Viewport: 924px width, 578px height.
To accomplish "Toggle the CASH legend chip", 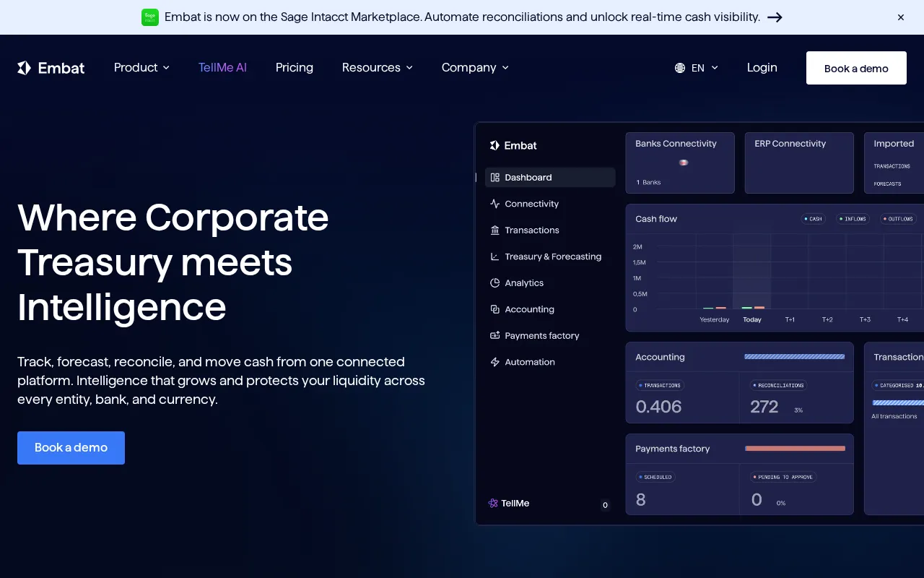I will [x=814, y=219].
